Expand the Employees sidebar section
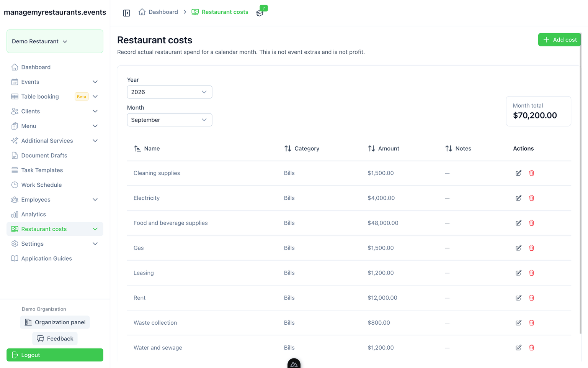Viewport: 588px width, 368px height. [x=55, y=200]
